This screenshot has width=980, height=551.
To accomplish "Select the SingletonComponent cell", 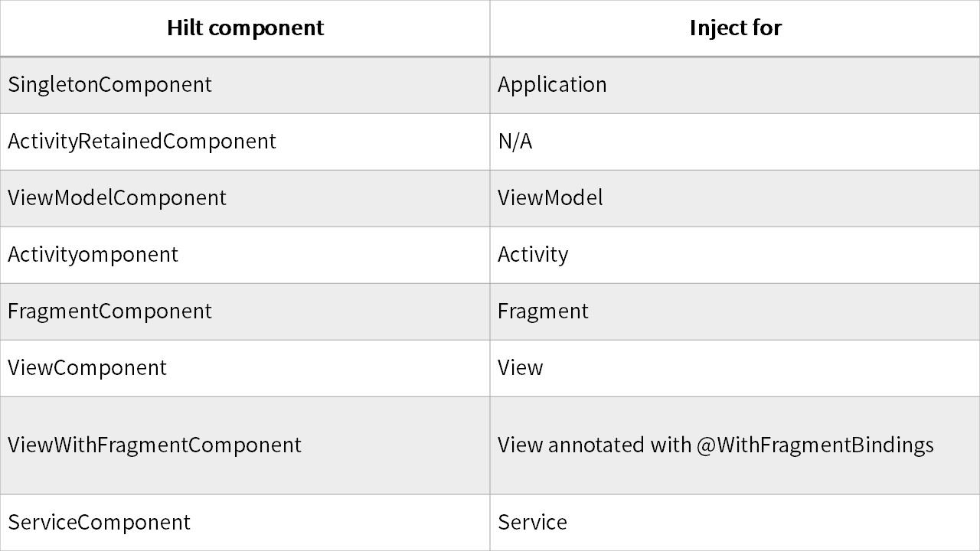I will coord(109,84).
